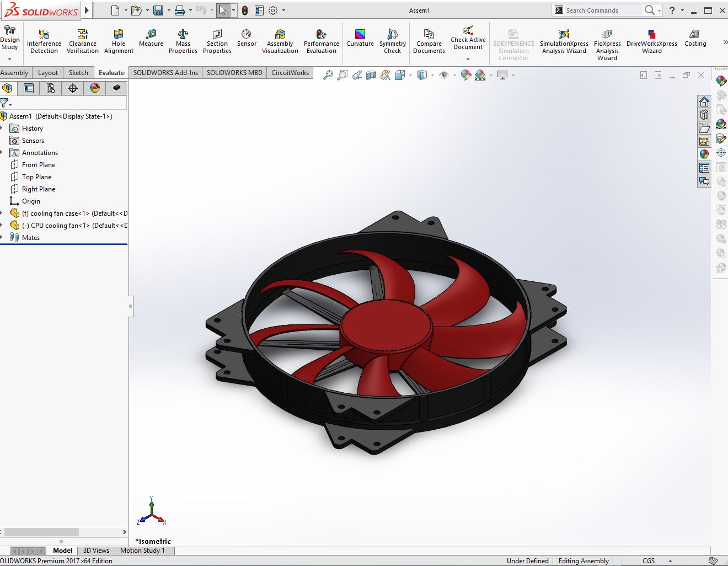Switch to DimXpertManager tab icon

pos(73,88)
